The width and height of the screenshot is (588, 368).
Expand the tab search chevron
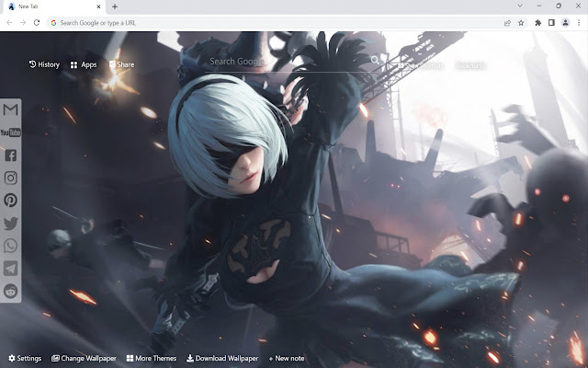520,6
